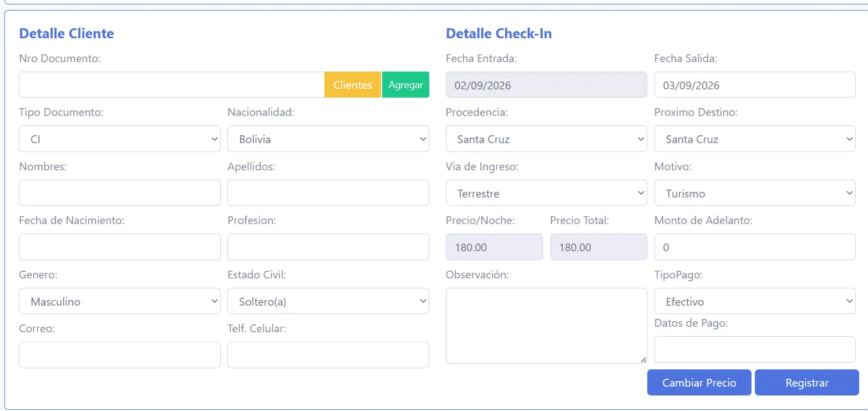Change Estado Civil from Soltero(a)
The image size is (868, 411).
click(x=328, y=301)
